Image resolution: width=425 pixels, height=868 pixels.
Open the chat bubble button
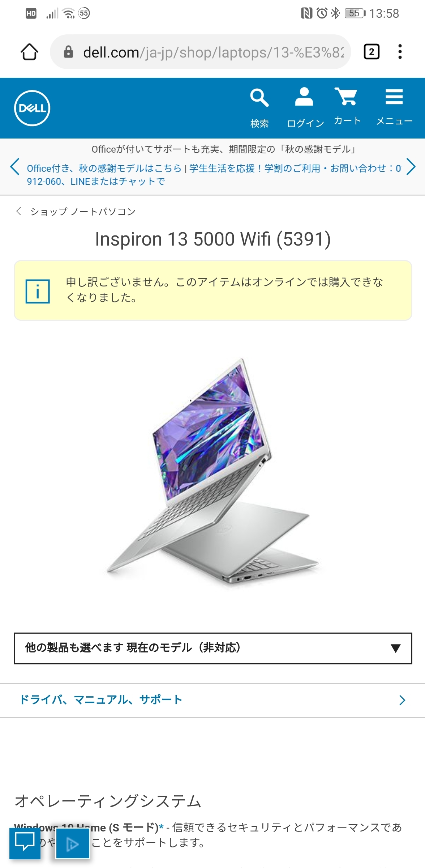(25, 842)
